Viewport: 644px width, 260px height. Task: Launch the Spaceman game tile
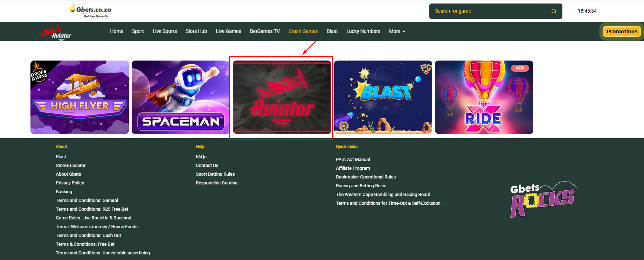click(x=180, y=97)
